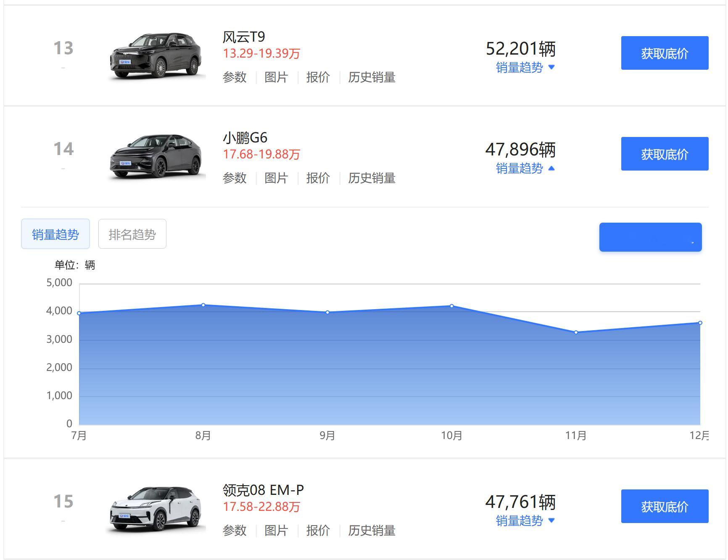
Task: Click 获取底价 button for 风云T9
Action: click(x=665, y=53)
